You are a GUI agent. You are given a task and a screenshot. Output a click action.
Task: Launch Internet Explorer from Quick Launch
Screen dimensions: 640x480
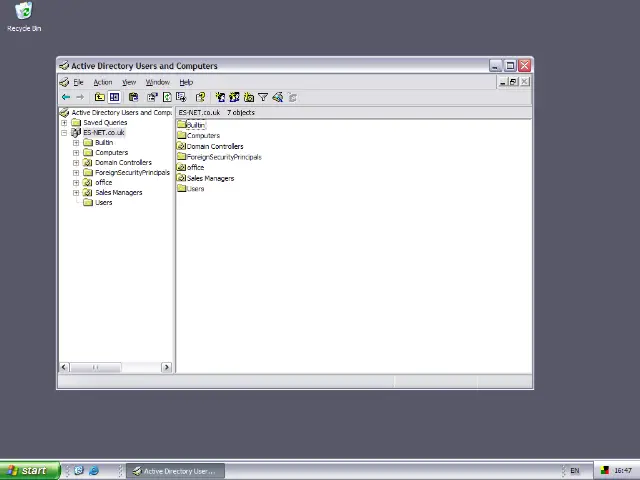94,471
